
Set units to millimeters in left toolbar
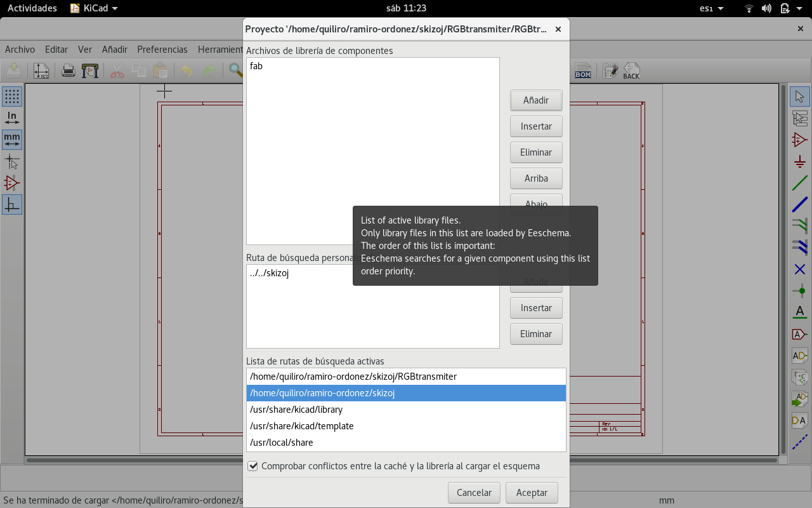coord(12,140)
